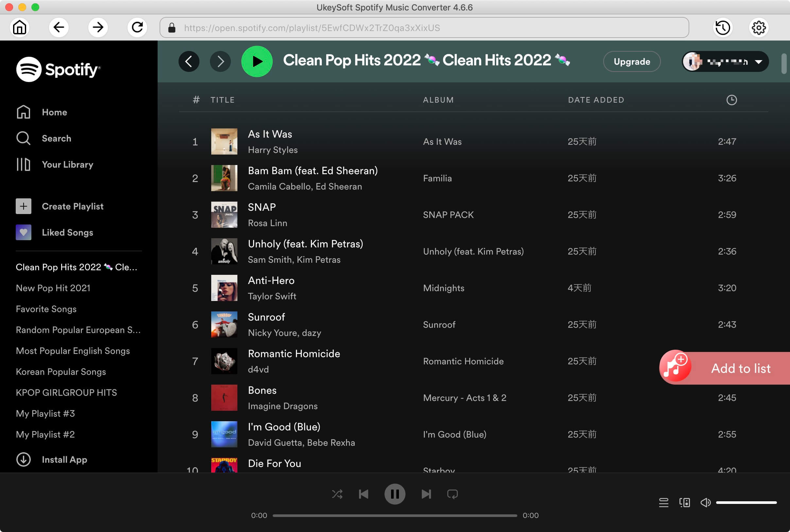
Task: Click the Upgrade button in header
Action: 632,61
